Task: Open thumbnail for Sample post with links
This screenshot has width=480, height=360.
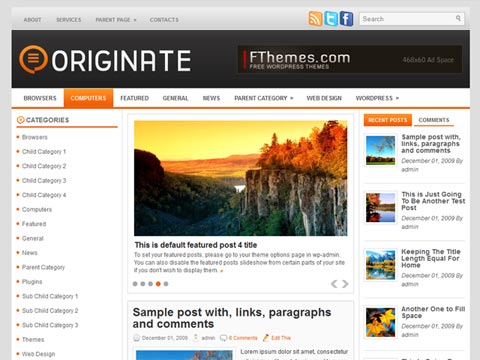Action: click(x=380, y=150)
